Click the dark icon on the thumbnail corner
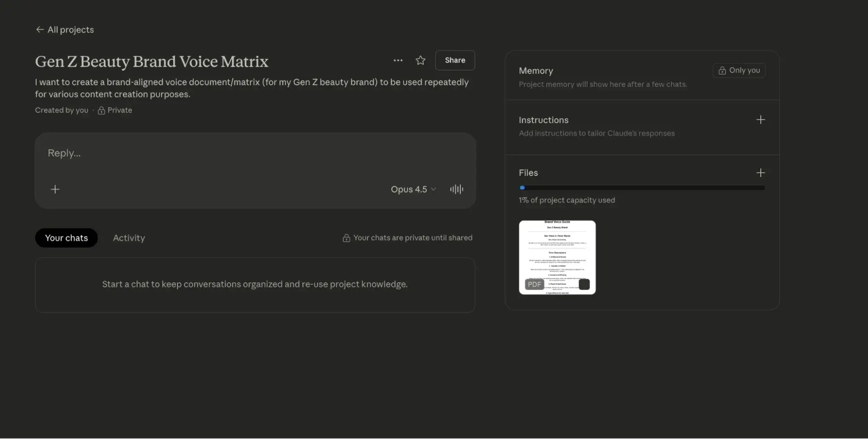This screenshot has width=868, height=439. pos(584,284)
